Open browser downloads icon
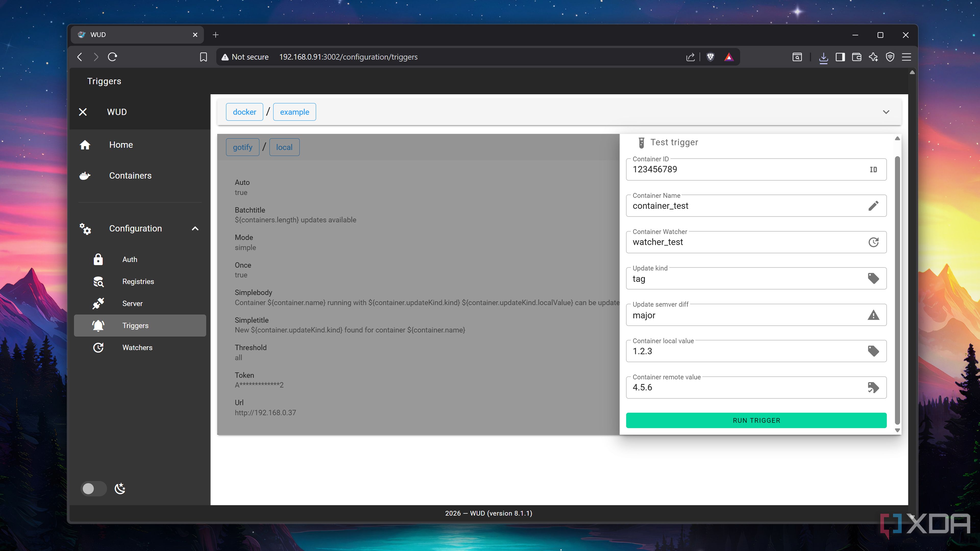Viewport: 980px width, 551px height. (823, 57)
